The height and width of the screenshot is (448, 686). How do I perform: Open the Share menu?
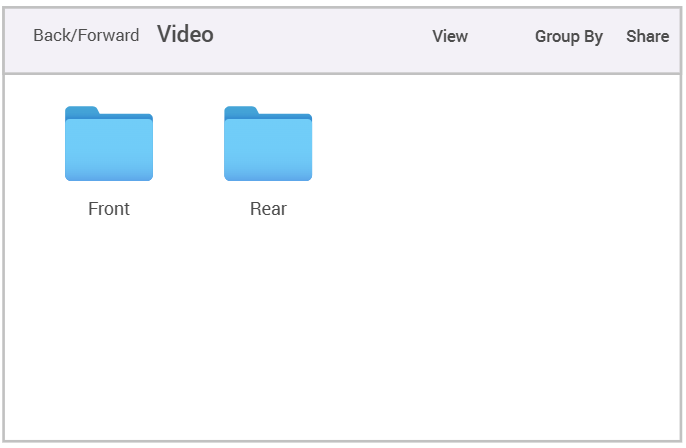coord(648,36)
